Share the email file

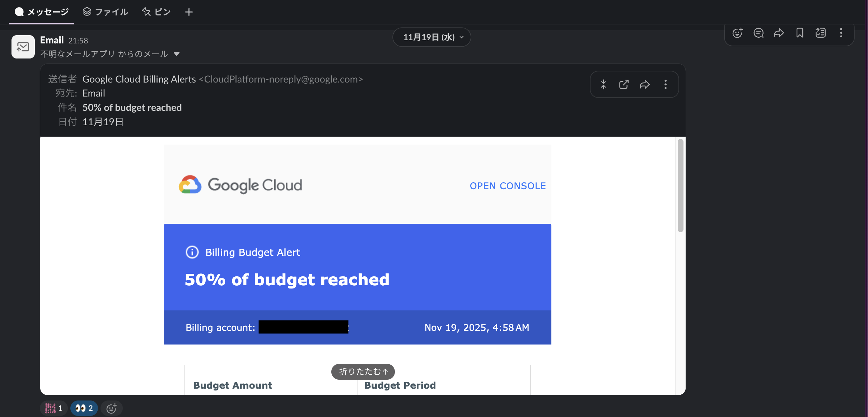point(645,84)
